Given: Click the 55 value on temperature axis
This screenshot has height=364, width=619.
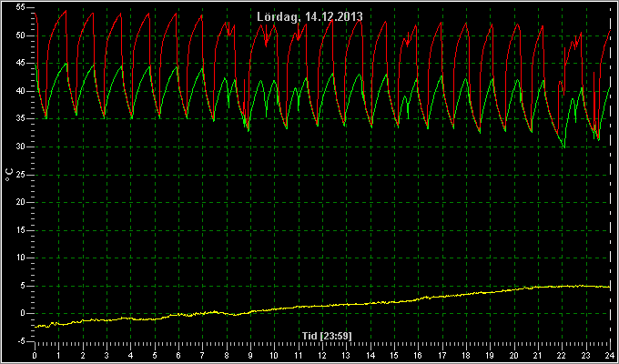Looking at the screenshot, I should [21, 8].
